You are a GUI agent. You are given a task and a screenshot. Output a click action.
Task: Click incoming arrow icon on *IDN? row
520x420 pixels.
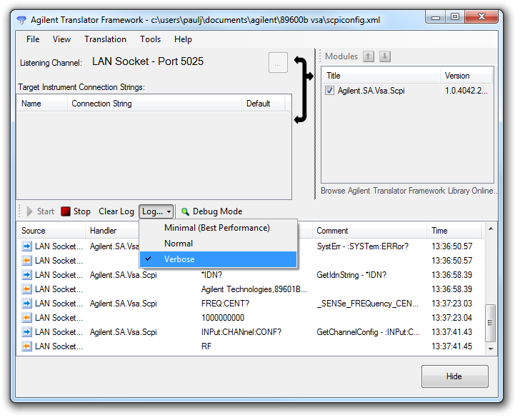[x=27, y=275]
